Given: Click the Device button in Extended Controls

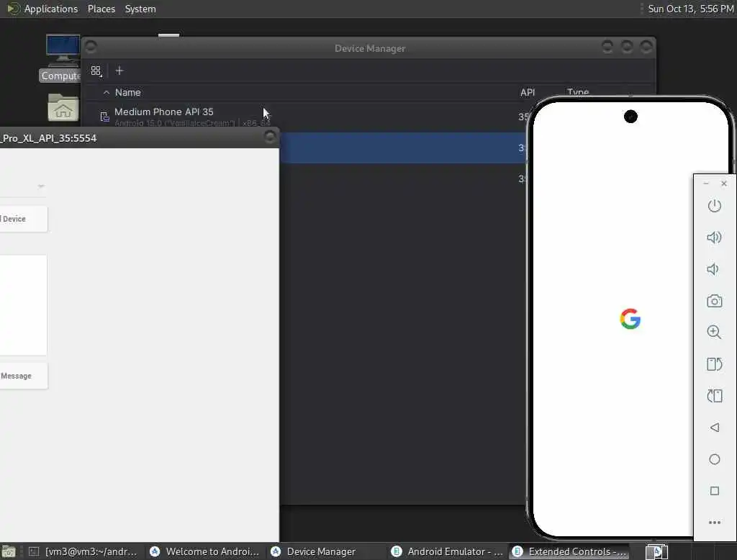Looking at the screenshot, I should [x=22, y=219].
